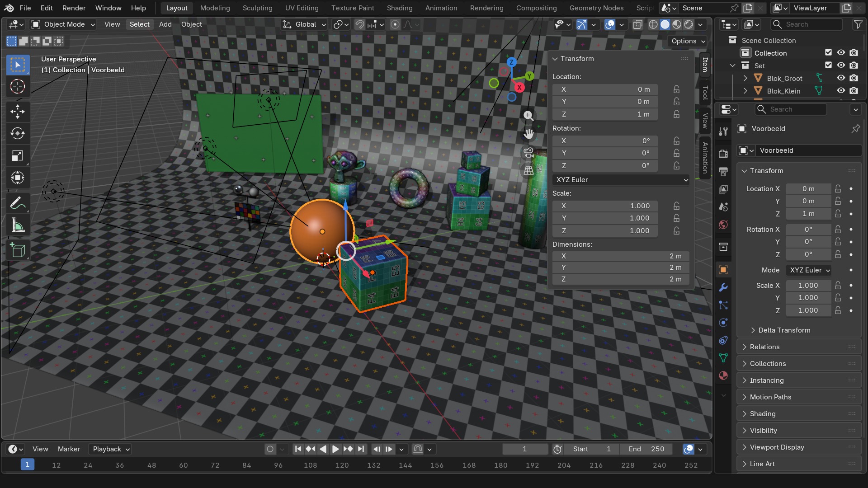Toggle location X lock in sidebar
This screenshot has height=488, width=868.
pos(676,89)
